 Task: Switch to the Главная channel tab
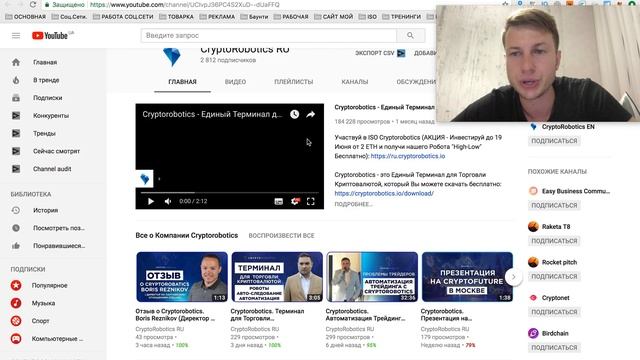(182, 82)
